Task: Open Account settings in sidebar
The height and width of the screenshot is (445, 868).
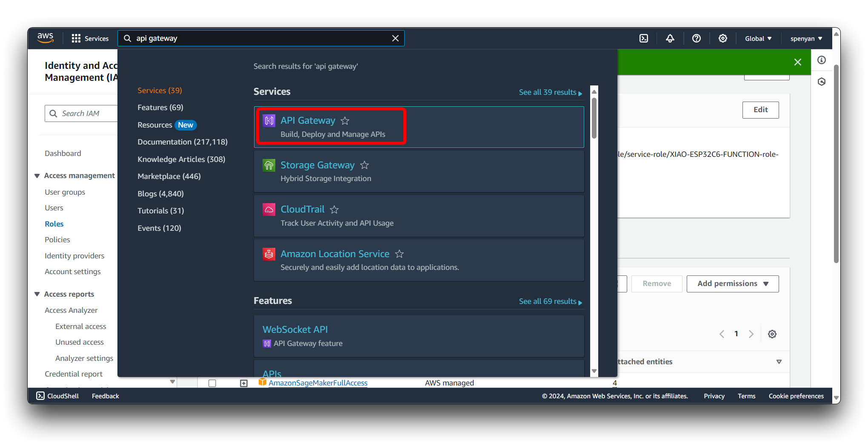Action: tap(73, 272)
